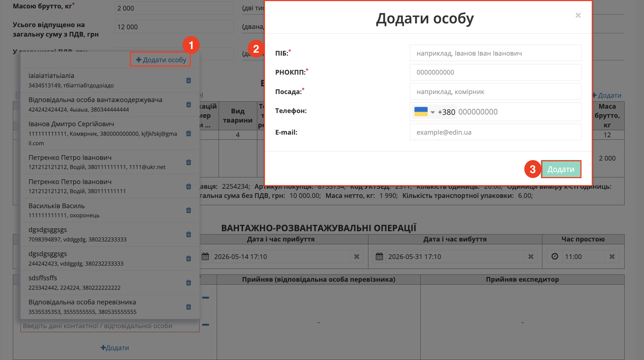This screenshot has height=360, width=644.
Task: Remove Васильків Василь using trash icon
Action: 189,210
